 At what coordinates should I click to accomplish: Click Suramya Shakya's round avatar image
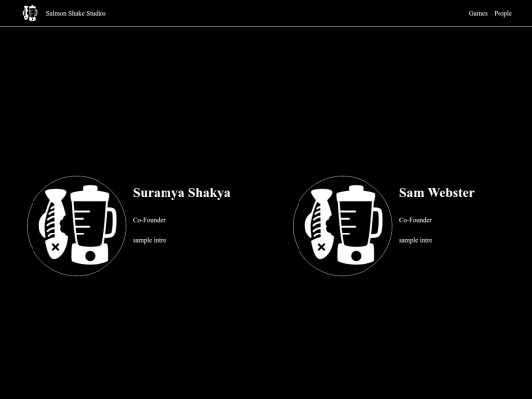(77, 226)
